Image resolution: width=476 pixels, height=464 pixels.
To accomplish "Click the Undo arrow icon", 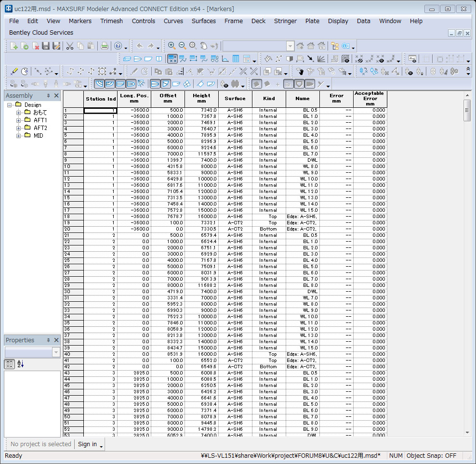I will [140, 46].
